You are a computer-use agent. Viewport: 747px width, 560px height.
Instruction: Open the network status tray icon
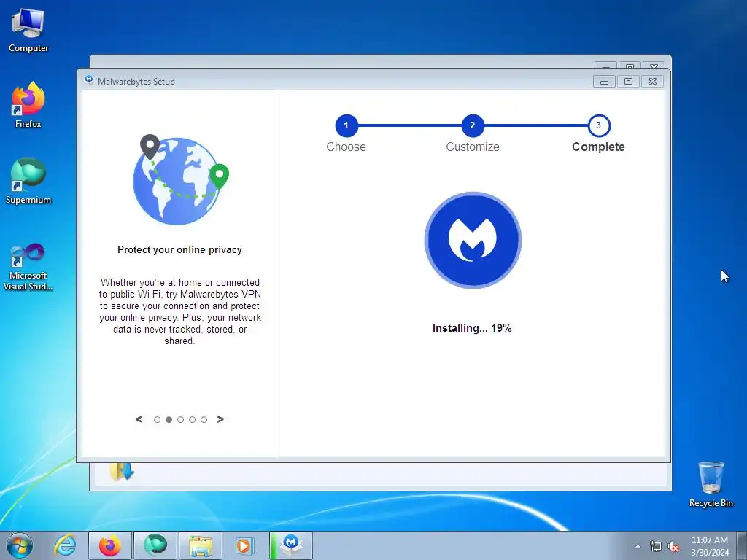(656, 546)
